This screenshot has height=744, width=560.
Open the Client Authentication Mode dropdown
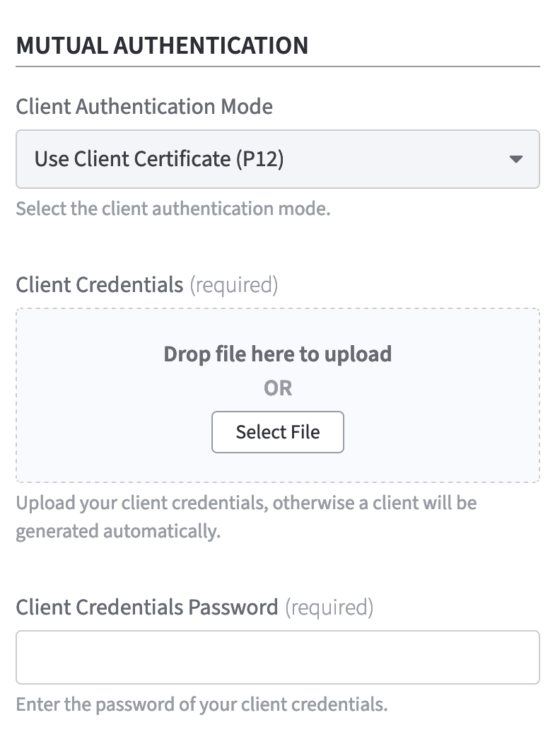(277, 159)
